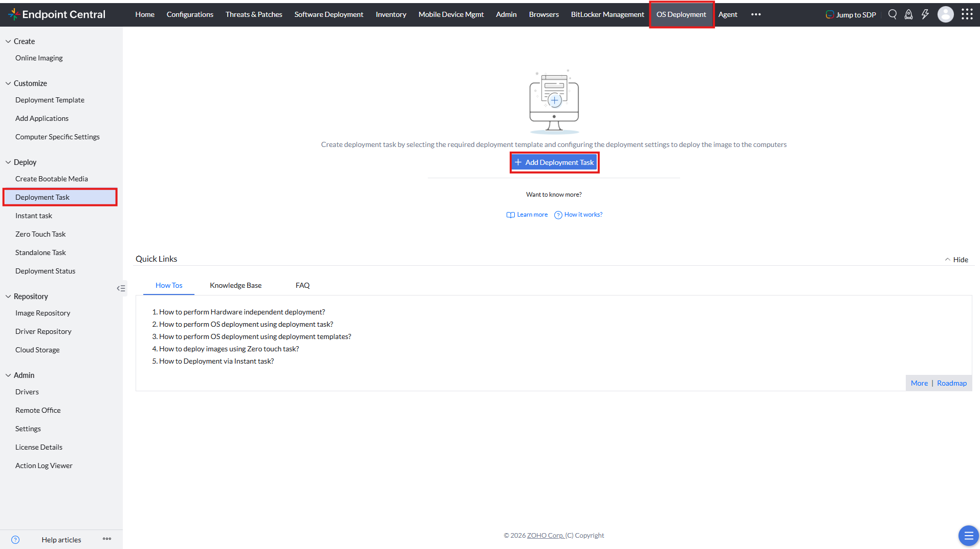Collapse the Admin sidebar section
The height and width of the screenshot is (549, 980).
coord(8,375)
